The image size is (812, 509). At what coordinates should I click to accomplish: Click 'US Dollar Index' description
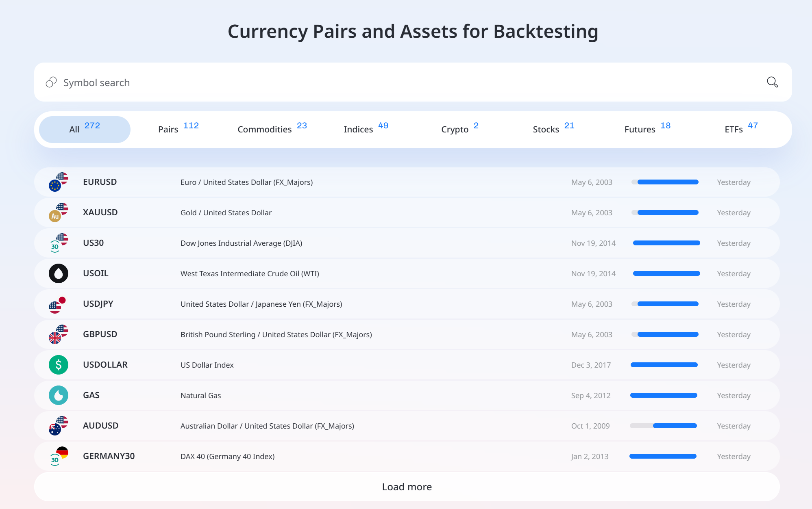[x=207, y=365]
